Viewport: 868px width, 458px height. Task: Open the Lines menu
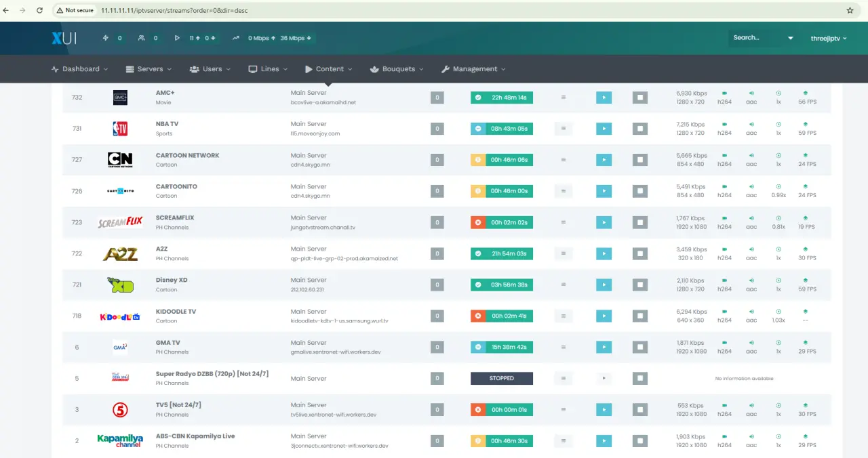click(268, 69)
